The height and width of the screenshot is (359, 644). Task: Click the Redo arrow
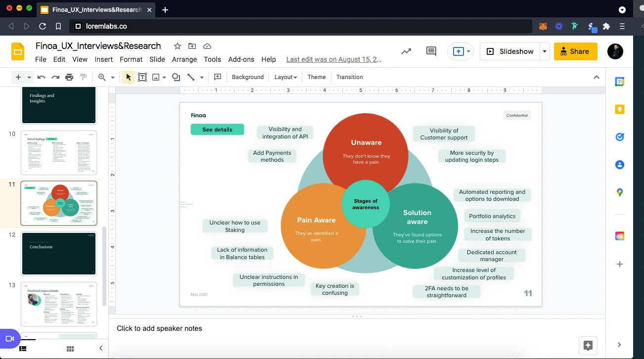click(x=55, y=77)
